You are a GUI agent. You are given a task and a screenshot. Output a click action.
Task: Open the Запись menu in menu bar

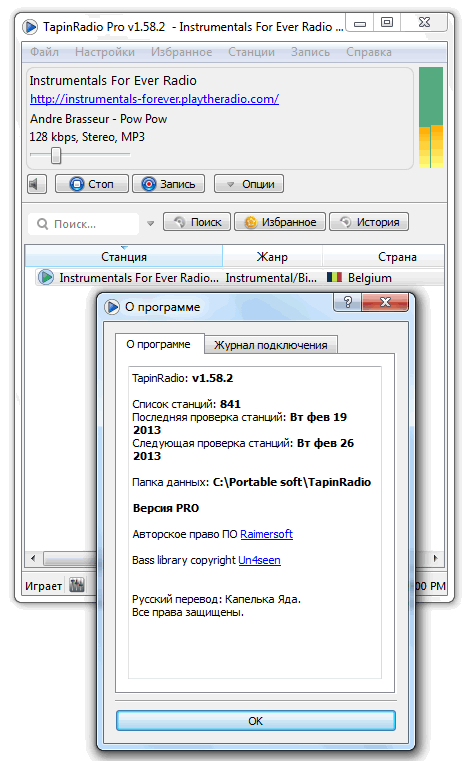tap(310, 52)
